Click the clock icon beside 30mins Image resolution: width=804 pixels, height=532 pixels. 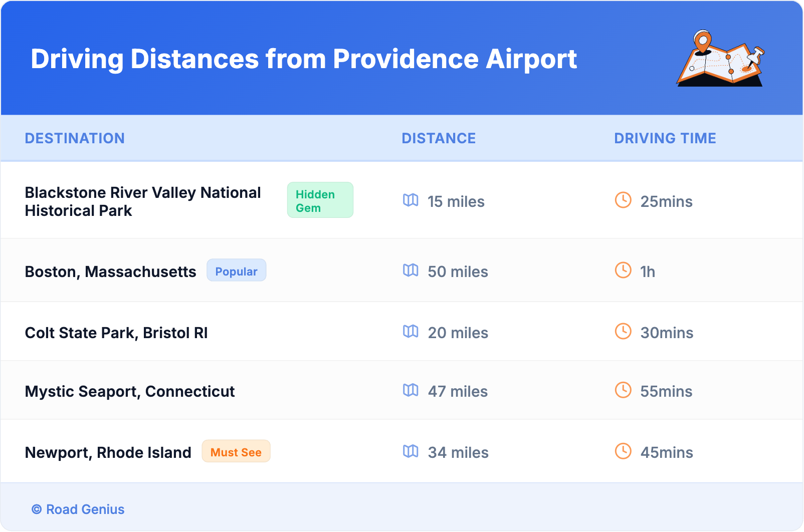pyautogui.click(x=623, y=332)
